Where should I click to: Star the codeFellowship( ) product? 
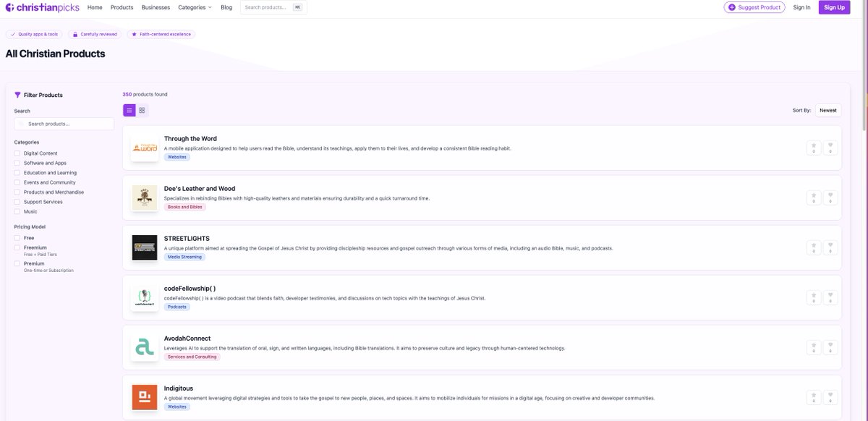[x=814, y=297]
